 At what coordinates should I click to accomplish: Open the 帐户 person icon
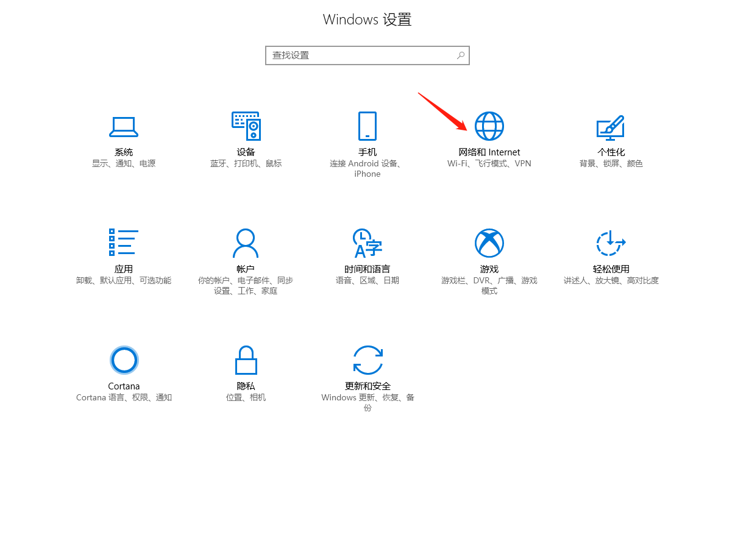[x=246, y=243]
